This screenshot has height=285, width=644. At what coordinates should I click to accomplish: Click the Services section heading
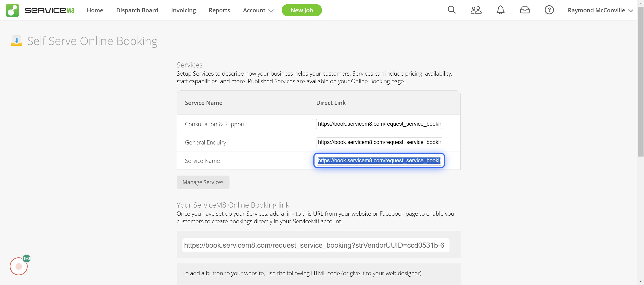pyautogui.click(x=189, y=65)
